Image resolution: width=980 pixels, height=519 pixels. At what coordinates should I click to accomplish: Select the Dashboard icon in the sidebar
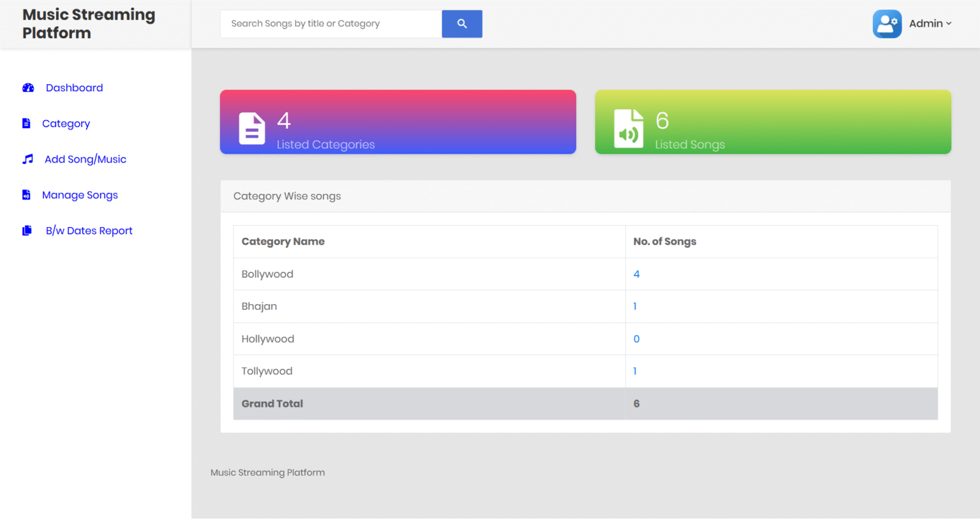27,87
